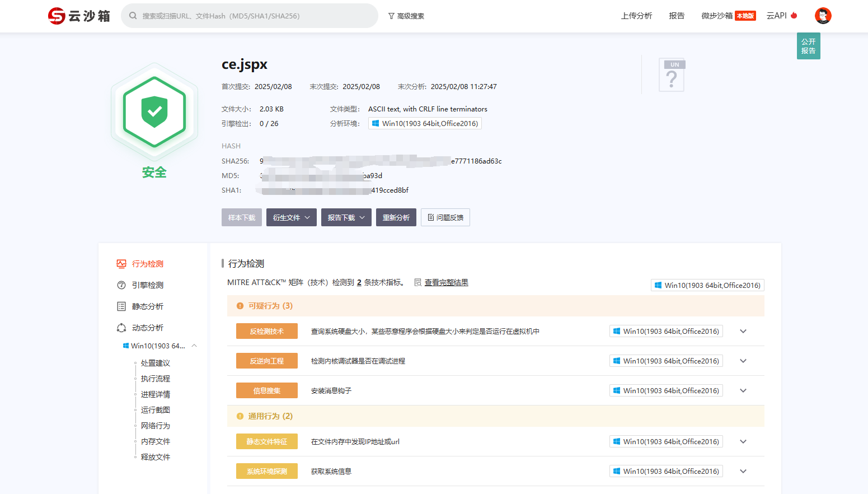Viewport: 868px width, 494px height.
Task: Go to 执行流程 section
Action: [x=156, y=379]
